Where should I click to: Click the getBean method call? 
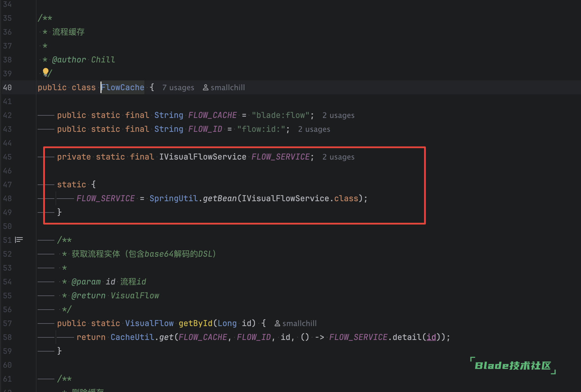click(220, 198)
